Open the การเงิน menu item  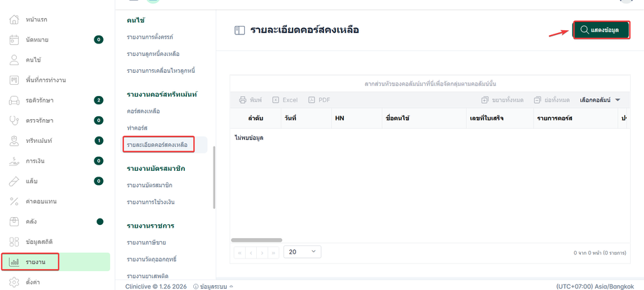tap(56, 160)
